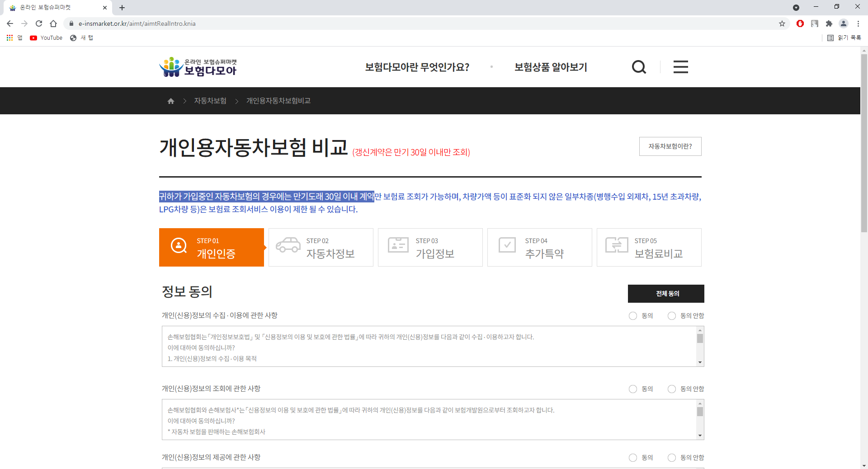This screenshot has width=868, height=469.
Task: Click the 개인용자동차보험 비교 page heading
Action: click(x=254, y=147)
